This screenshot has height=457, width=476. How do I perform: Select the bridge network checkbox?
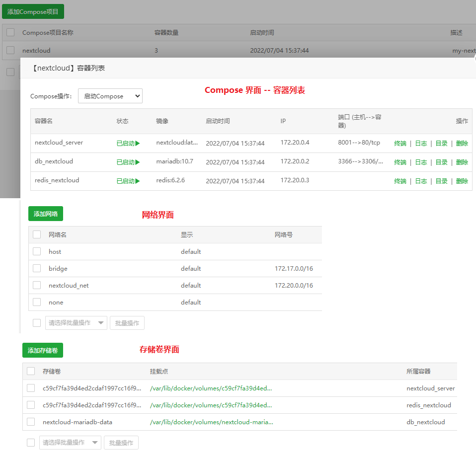click(x=37, y=268)
